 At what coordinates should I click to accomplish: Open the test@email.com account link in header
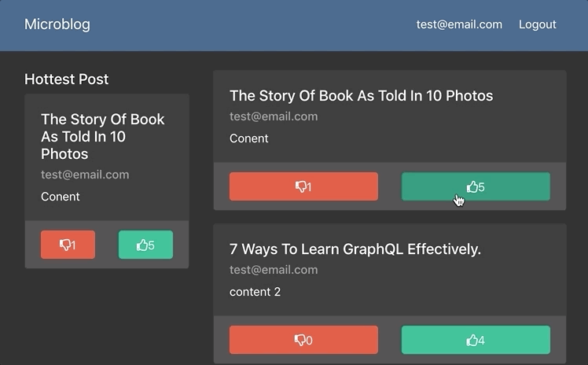click(x=459, y=24)
